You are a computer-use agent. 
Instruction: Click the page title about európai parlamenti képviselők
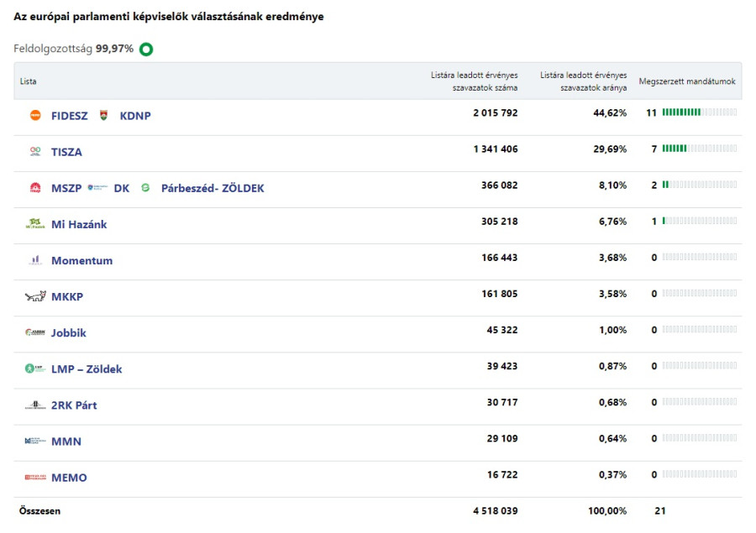(x=169, y=17)
